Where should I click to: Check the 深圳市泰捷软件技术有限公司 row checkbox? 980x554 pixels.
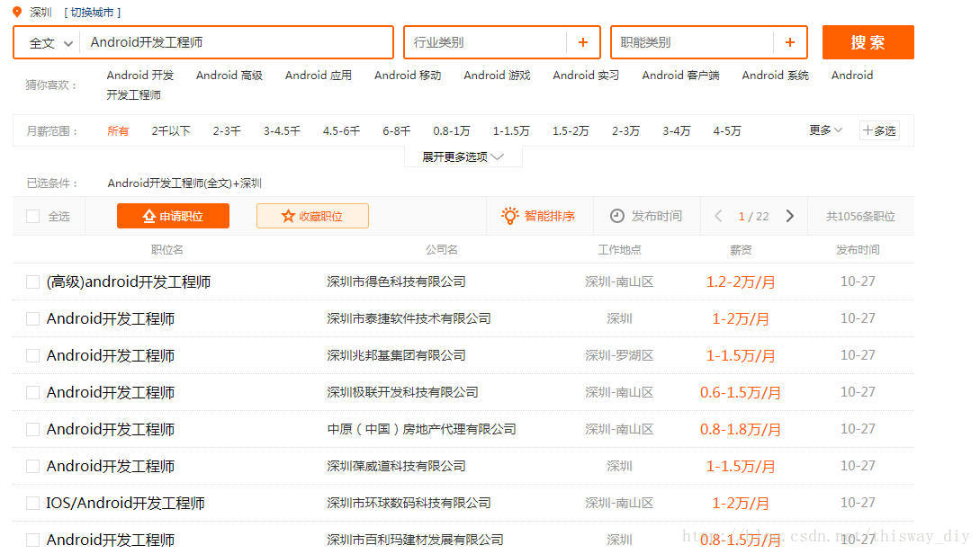point(32,319)
